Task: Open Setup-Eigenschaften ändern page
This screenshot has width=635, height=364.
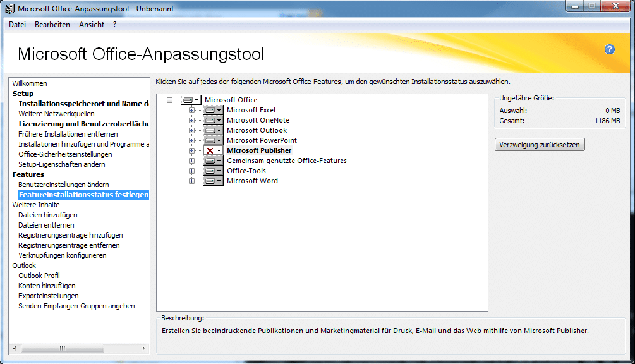Action: 61,164
